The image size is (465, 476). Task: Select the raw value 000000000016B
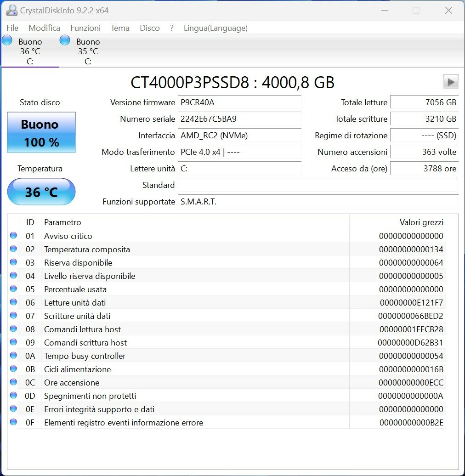point(411,369)
